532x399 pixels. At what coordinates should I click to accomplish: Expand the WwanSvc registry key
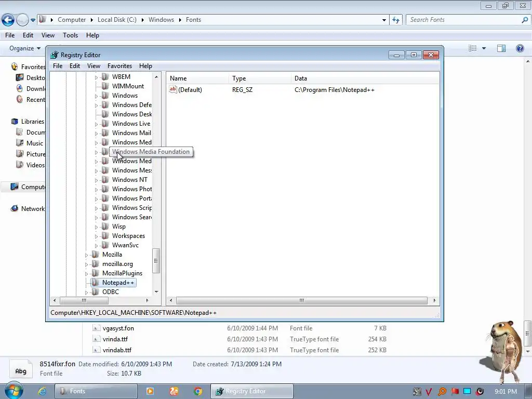tap(96, 246)
